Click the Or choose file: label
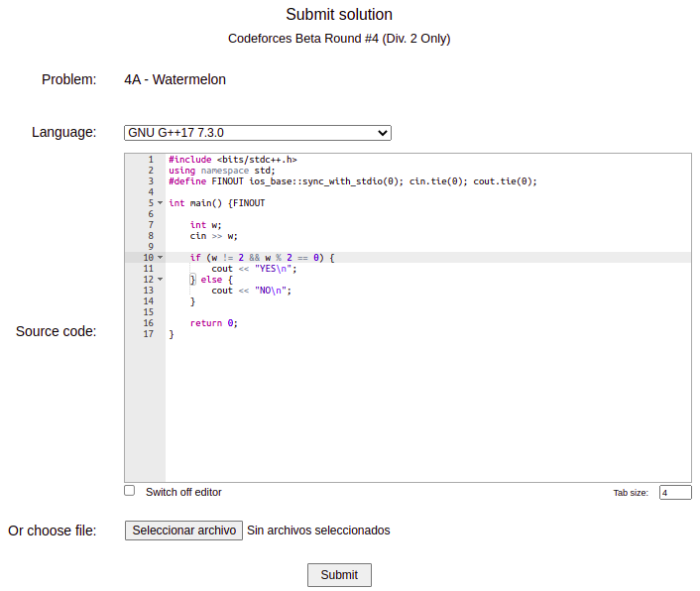700x591 pixels. point(53,531)
